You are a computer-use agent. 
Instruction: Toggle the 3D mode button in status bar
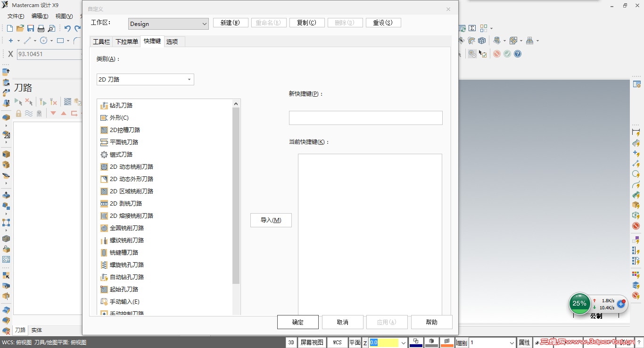(x=291, y=342)
